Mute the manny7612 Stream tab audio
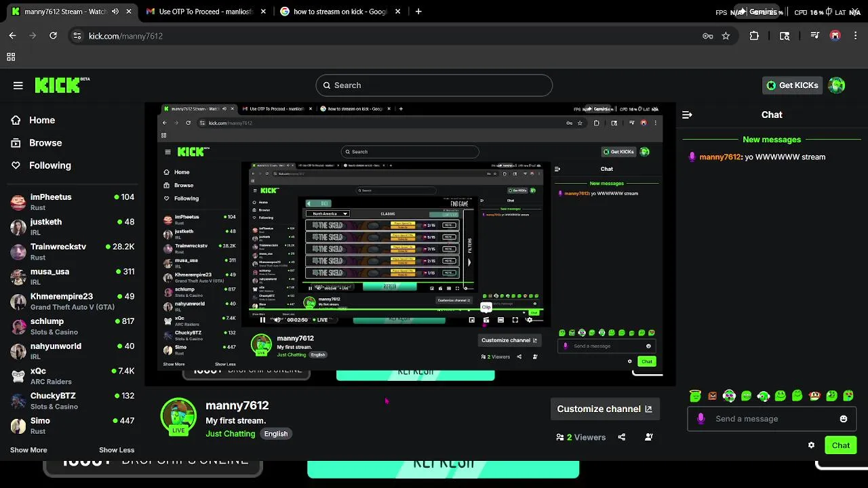The width and height of the screenshot is (868, 488). [x=115, y=12]
